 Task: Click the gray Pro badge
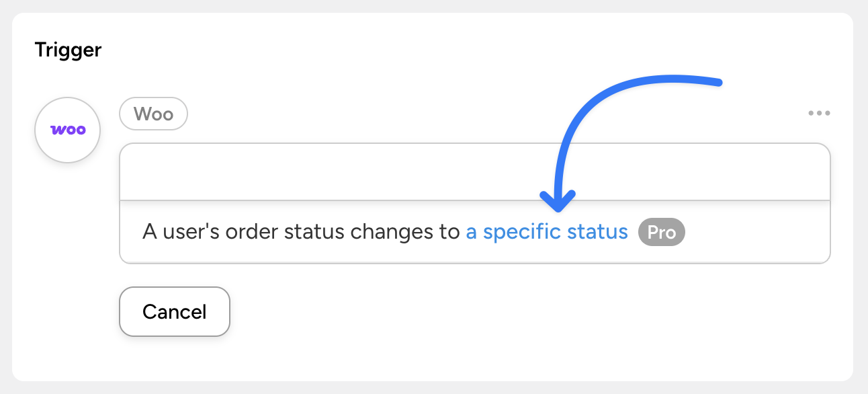point(661,233)
